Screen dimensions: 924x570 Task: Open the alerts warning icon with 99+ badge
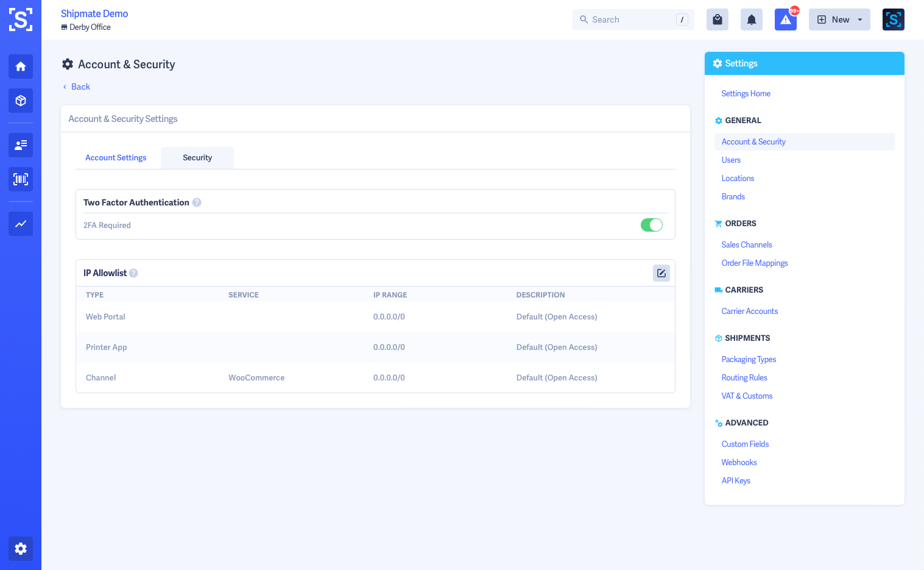[x=786, y=20]
